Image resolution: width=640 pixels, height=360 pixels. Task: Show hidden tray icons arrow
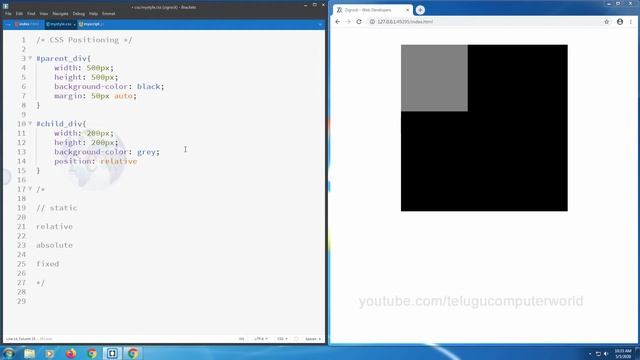(590, 354)
